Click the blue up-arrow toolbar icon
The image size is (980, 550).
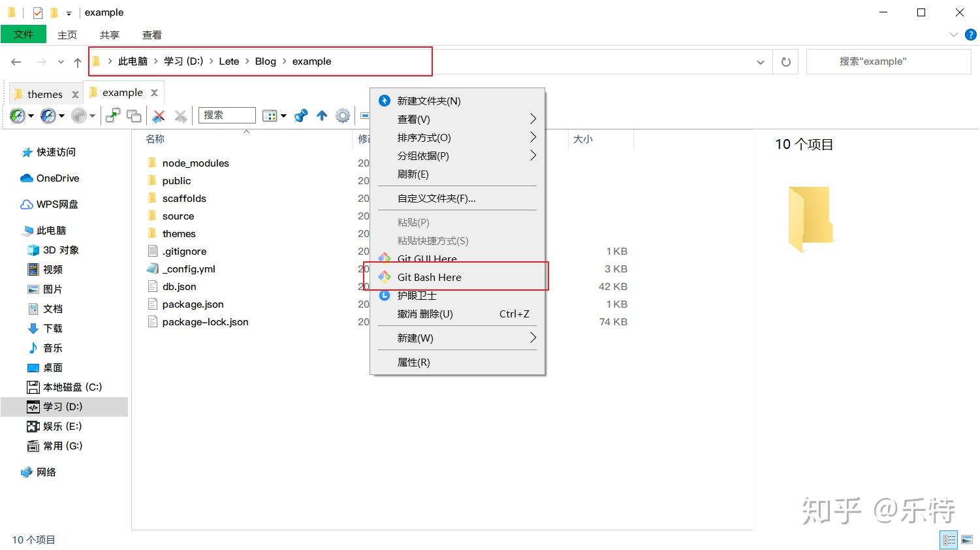[x=321, y=116]
